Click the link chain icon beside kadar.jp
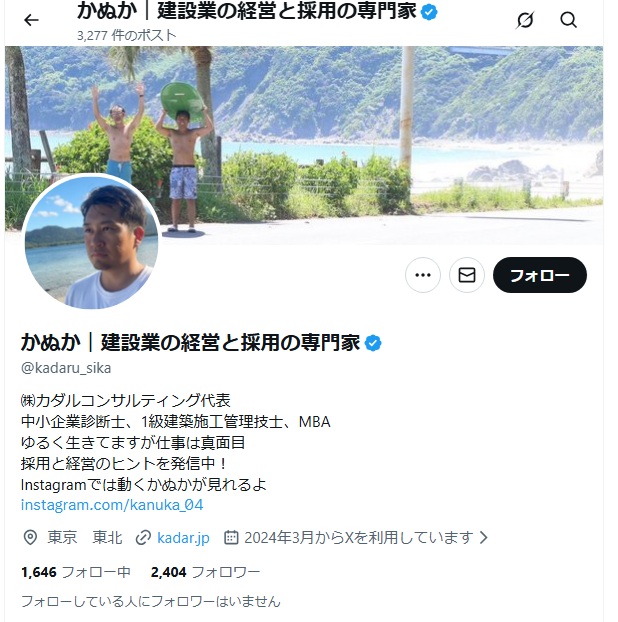The image size is (618, 622). pyautogui.click(x=143, y=538)
